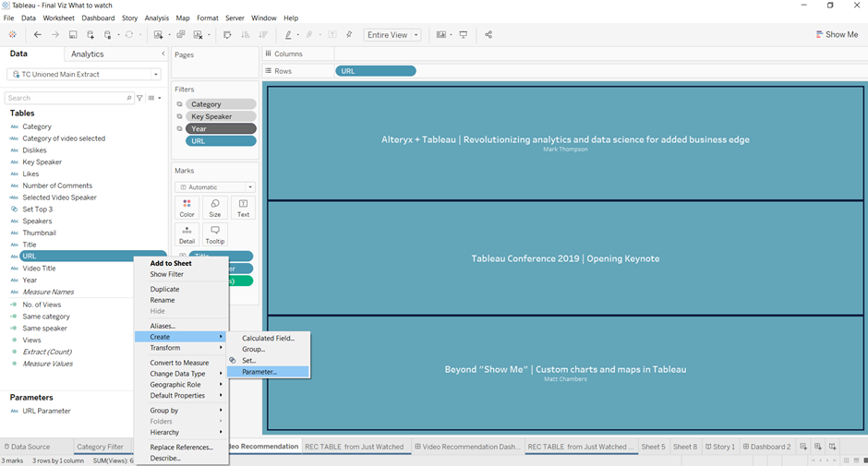Switch to the Analytics tab

click(x=88, y=54)
